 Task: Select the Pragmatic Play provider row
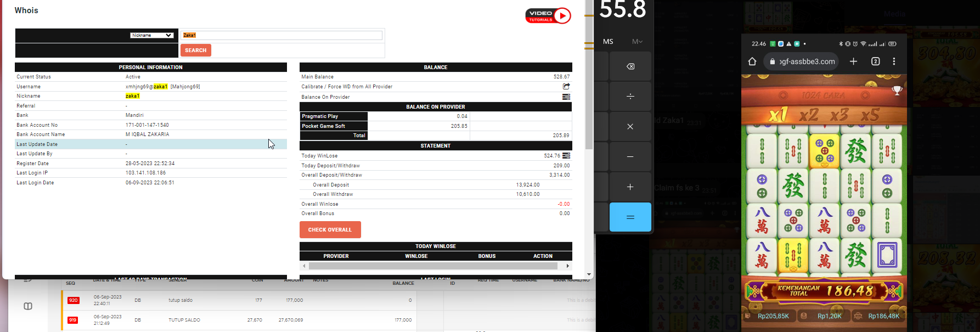(x=436, y=116)
